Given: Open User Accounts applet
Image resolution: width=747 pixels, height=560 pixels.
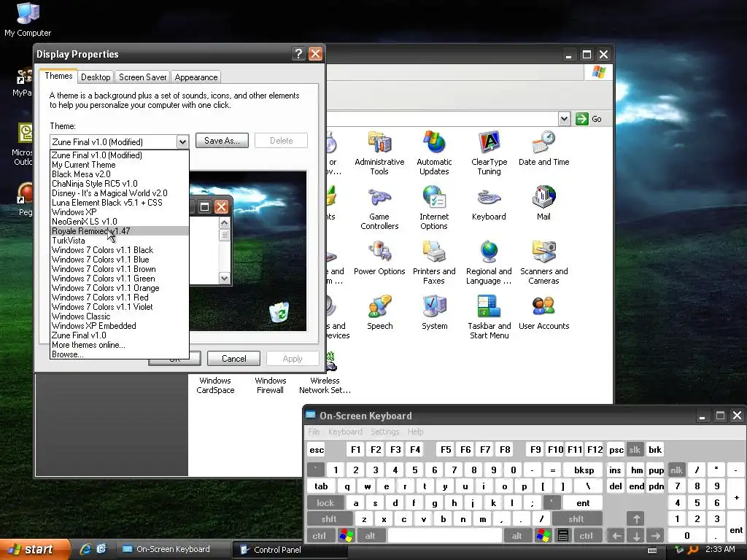Looking at the screenshot, I should [x=543, y=313].
